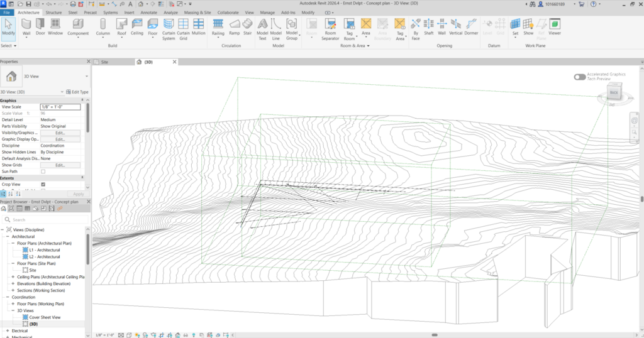
Task: Open L1 - Architectural floor plan
Action: (45, 250)
